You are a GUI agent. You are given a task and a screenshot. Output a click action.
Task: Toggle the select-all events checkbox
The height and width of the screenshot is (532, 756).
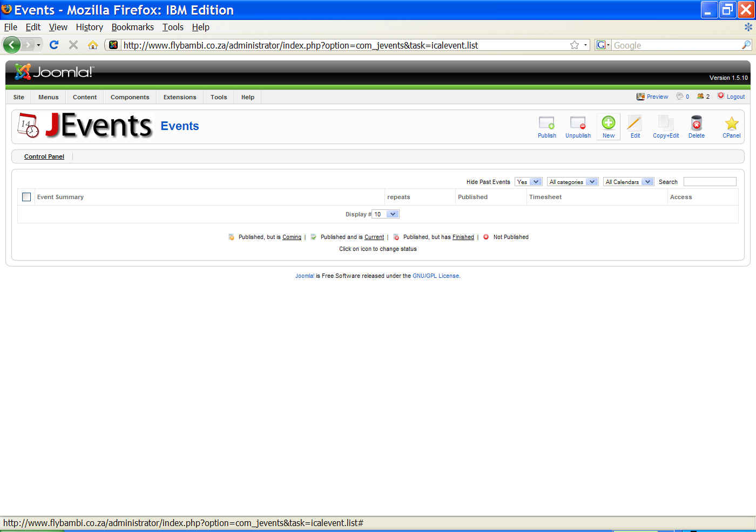click(x=26, y=197)
